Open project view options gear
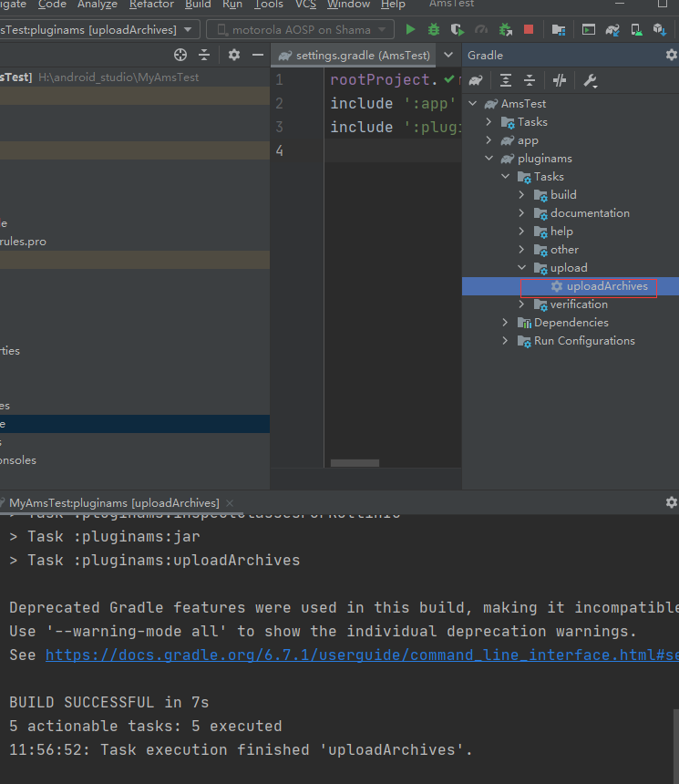This screenshot has width=679, height=784. coord(234,55)
